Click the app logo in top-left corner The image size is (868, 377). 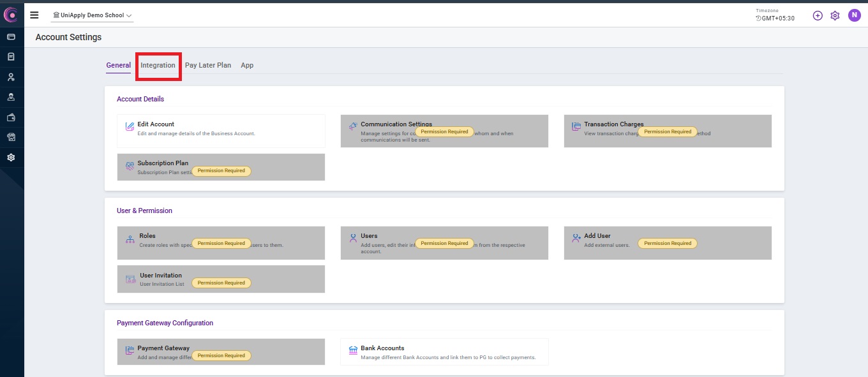pos(11,15)
